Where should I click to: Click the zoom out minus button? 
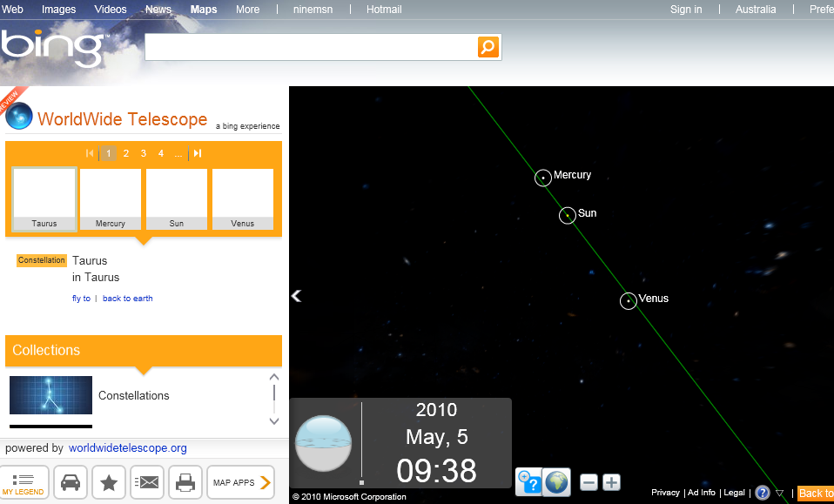coord(589,482)
